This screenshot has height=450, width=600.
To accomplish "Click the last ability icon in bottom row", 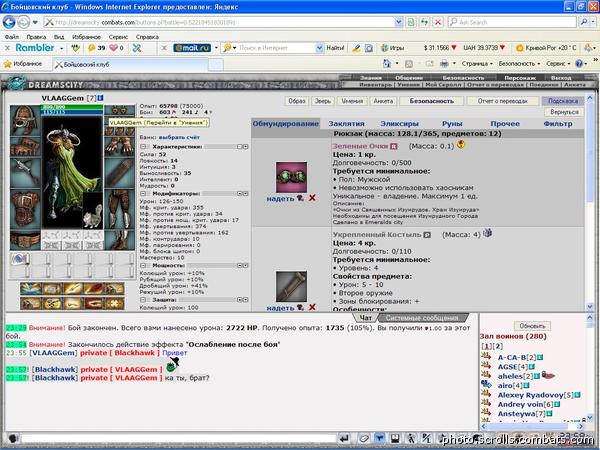I will click(x=114, y=303).
